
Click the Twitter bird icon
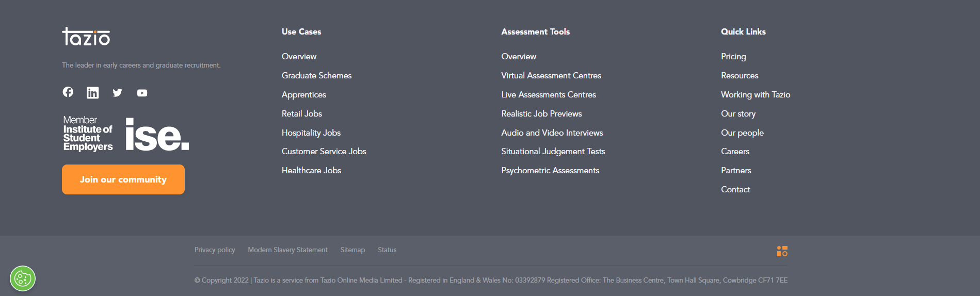118,93
